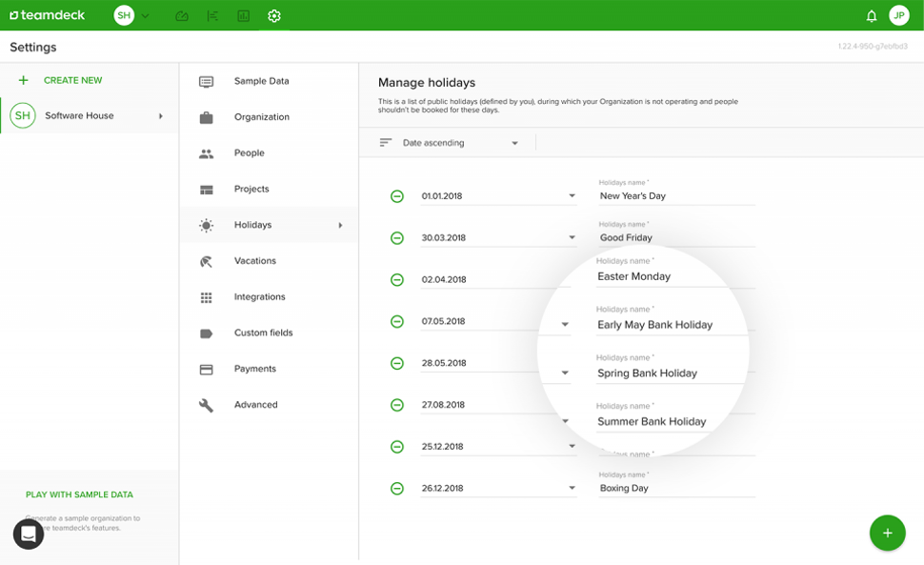Open the 26.12.2018 date dropdown

pyautogui.click(x=572, y=489)
